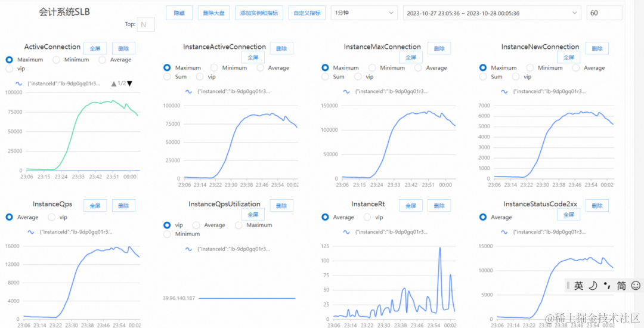Viewport: 644px width, 328px height.
Task: Click the Top N input field
Action: (146, 24)
